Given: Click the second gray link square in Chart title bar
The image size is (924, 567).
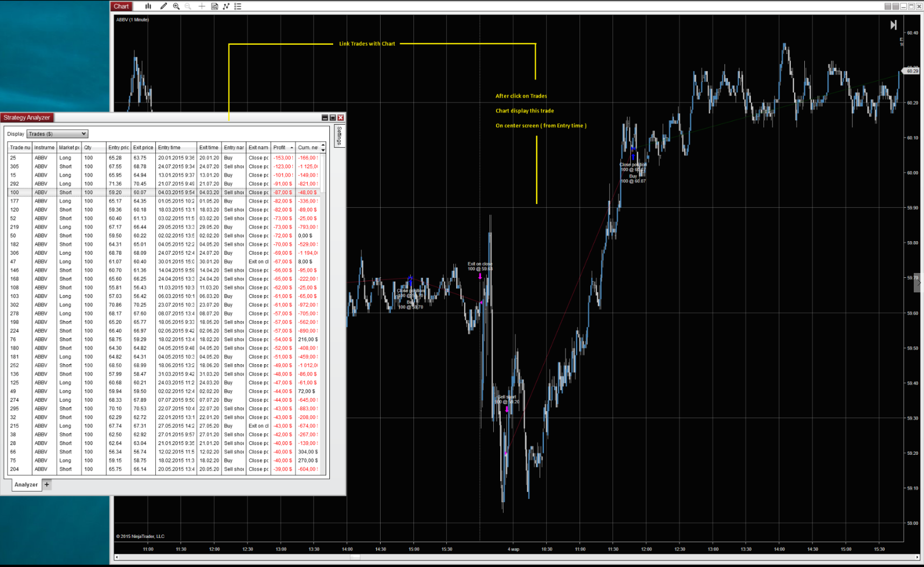Looking at the screenshot, I should coord(895,6).
